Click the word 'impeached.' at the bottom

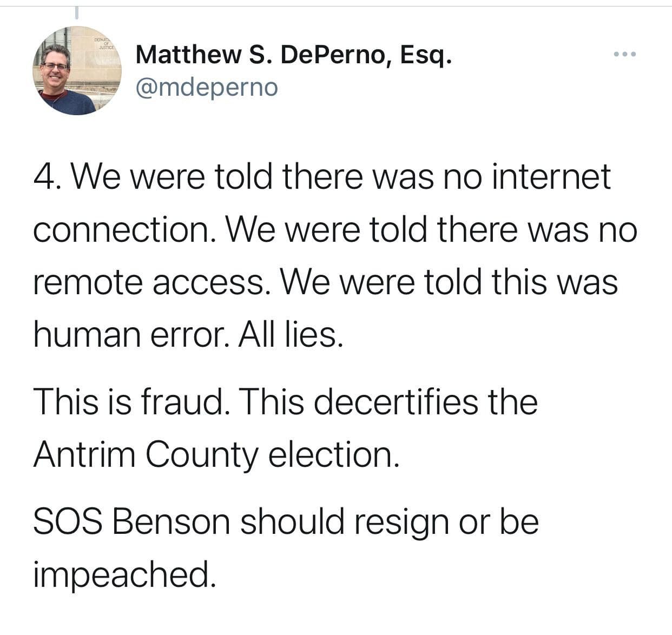[124, 574]
